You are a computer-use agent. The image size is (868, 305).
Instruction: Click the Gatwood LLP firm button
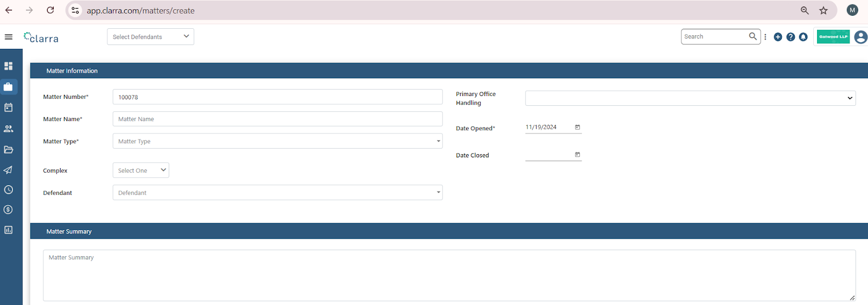[833, 37]
